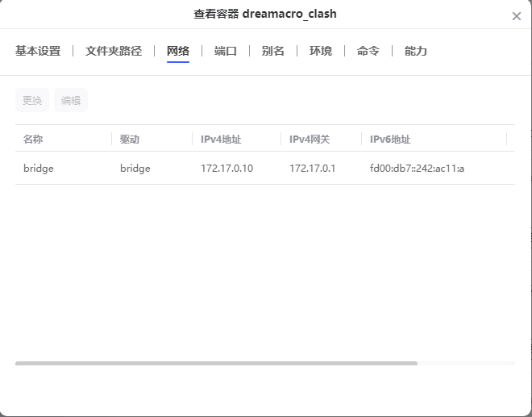This screenshot has width=532, height=417.
Task: Click the IPv4 address 172.17.0.10
Action: [227, 169]
